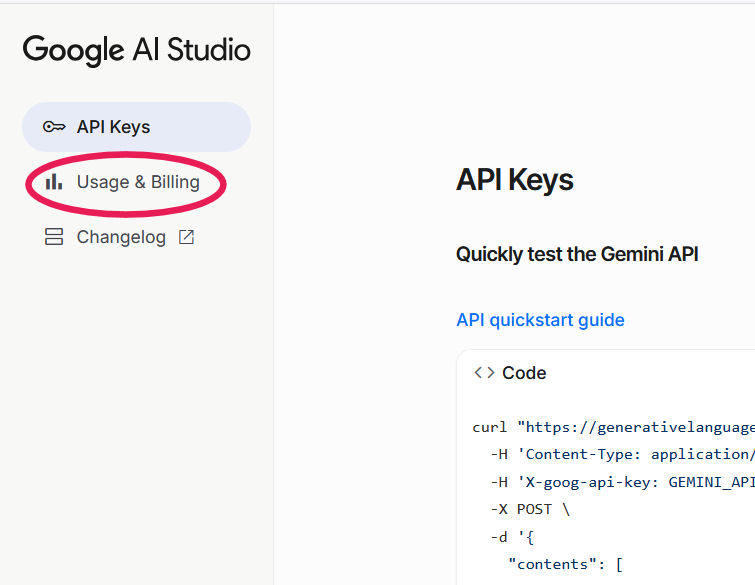Click the stacked-rows icon beside Changelog
755x585 pixels.
click(x=54, y=237)
